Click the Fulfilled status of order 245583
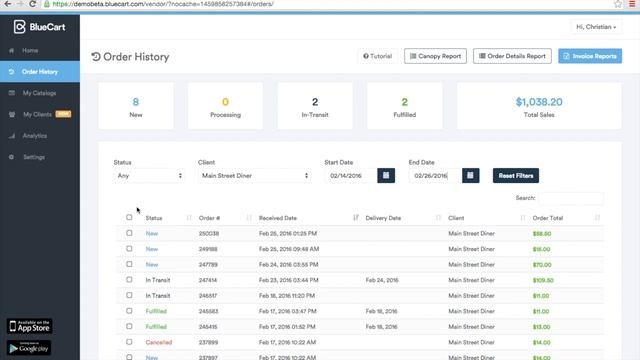This screenshot has width=640, height=360. point(156,311)
